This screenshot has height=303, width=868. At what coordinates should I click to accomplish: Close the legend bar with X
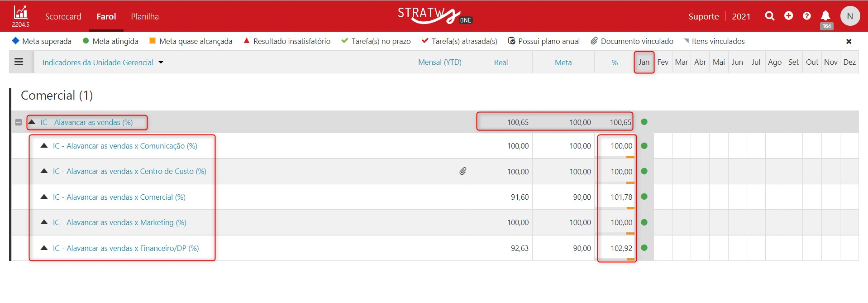click(x=849, y=41)
